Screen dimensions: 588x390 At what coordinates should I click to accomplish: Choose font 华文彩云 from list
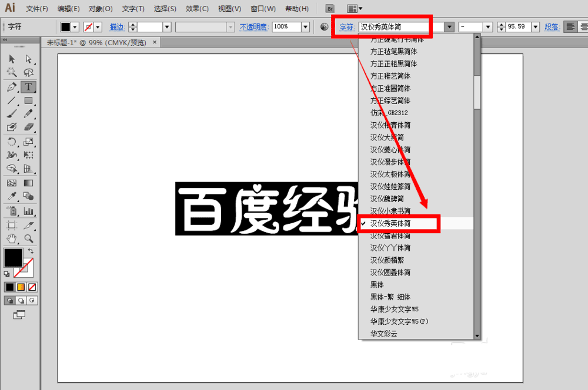416,334
